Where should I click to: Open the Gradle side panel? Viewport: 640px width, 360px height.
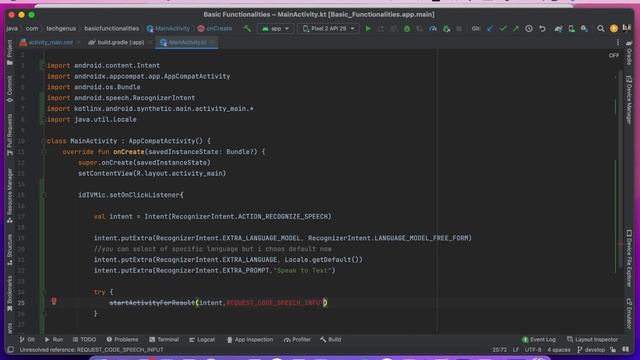[x=629, y=53]
